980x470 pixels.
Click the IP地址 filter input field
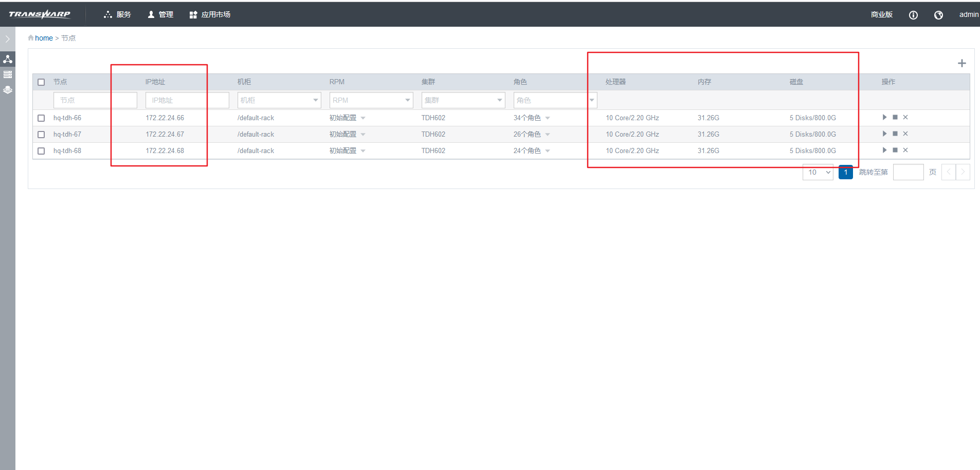[x=187, y=100]
